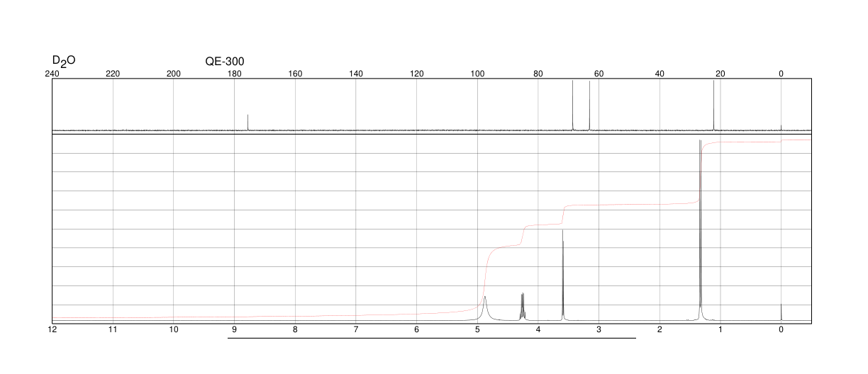
Task: Click the 7 label on proton axis
Action: coord(356,329)
